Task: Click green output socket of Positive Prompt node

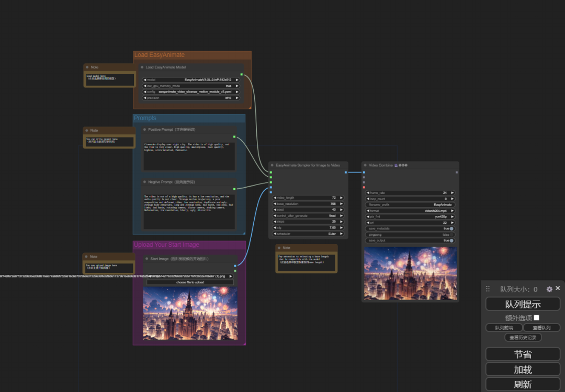Action: pos(234,137)
